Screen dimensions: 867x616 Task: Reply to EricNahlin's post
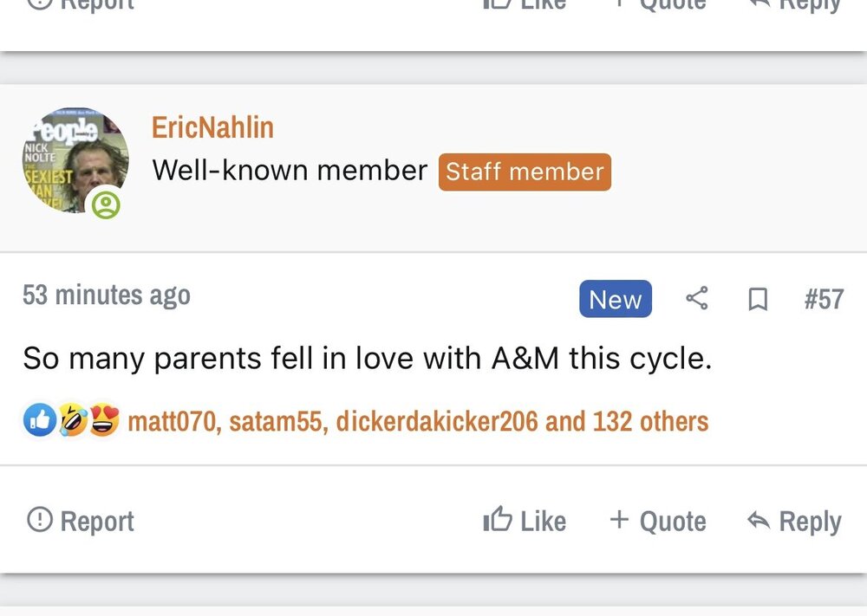[794, 521]
